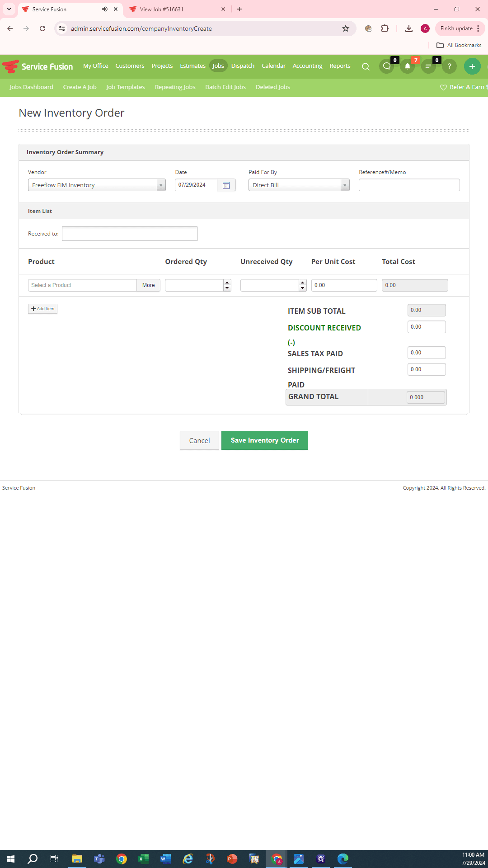Open Create A Job link

[80, 87]
